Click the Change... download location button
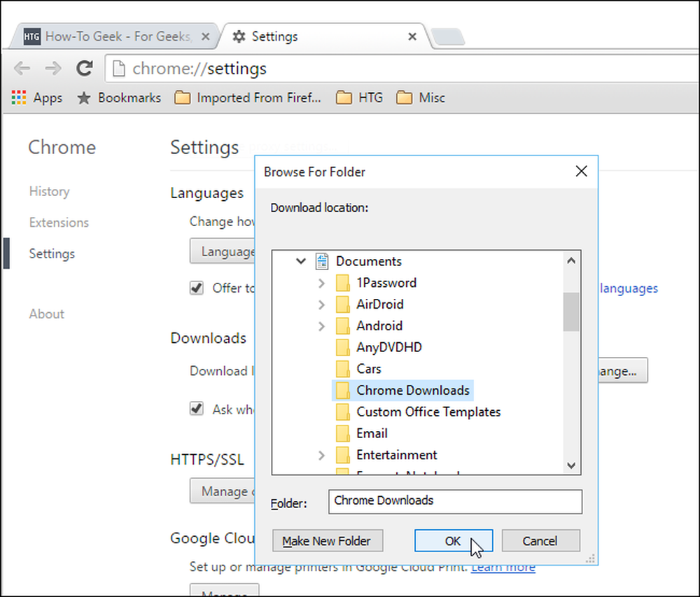The width and height of the screenshot is (700, 597). (622, 370)
